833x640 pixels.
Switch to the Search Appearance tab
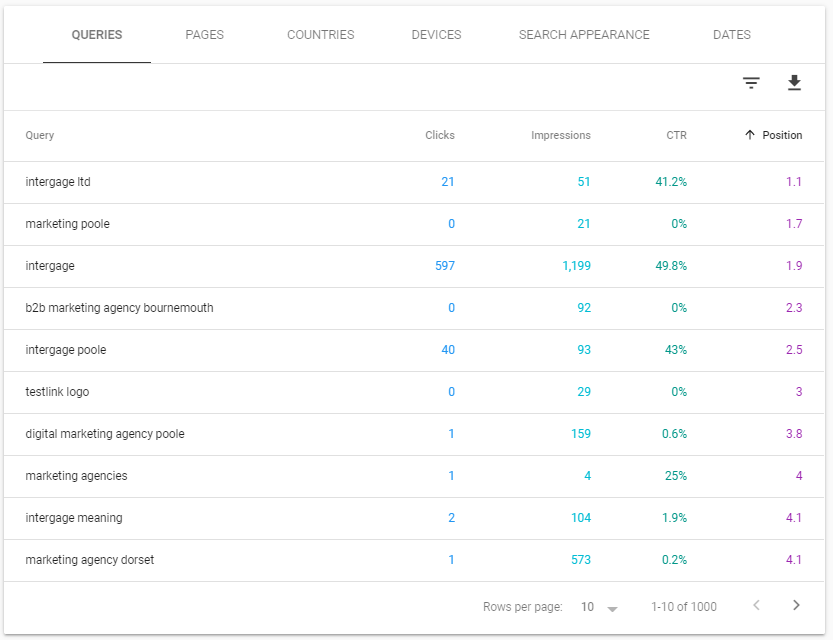click(584, 35)
